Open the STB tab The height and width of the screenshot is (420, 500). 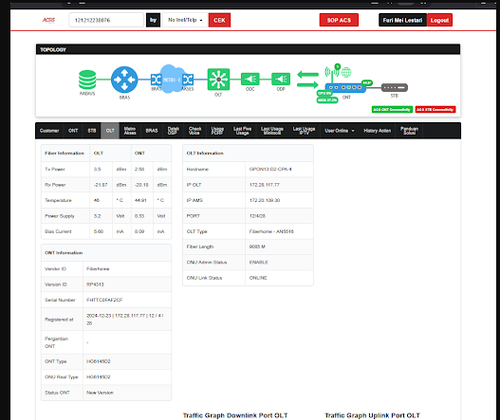coord(92,131)
